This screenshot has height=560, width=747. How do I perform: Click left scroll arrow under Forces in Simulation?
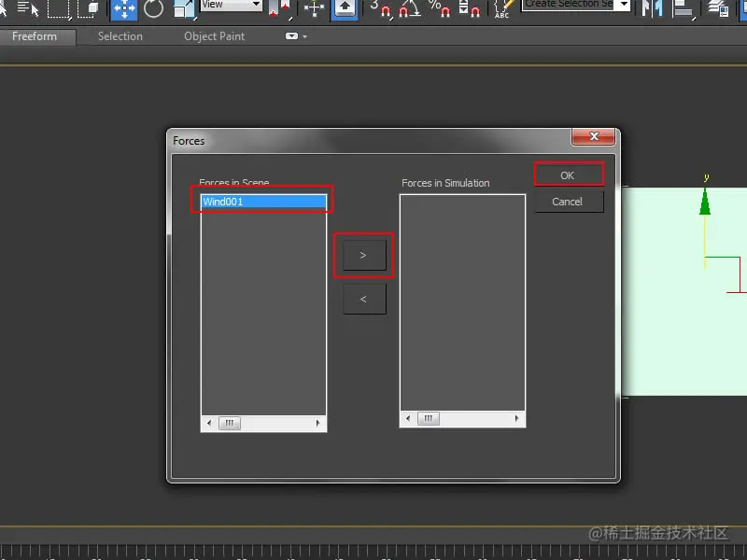click(408, 418)
